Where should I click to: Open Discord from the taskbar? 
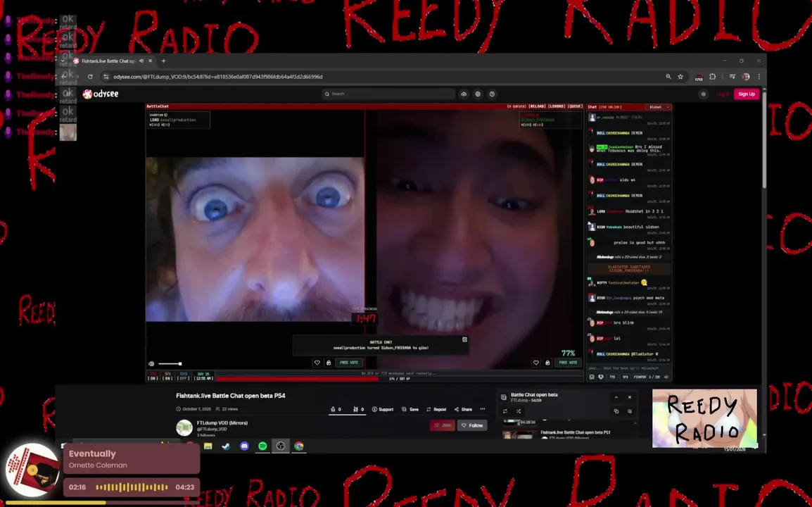click(x=244, y=446)
